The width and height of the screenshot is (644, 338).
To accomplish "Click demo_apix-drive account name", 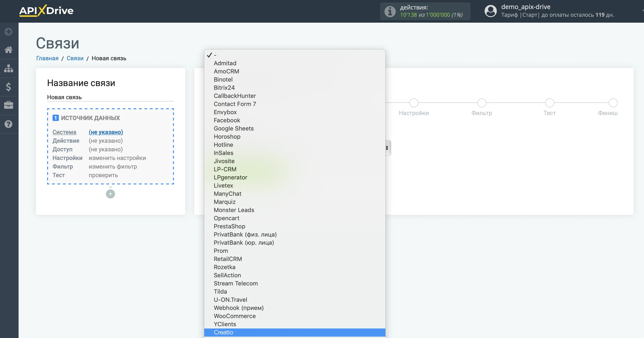I will [526, 7].
